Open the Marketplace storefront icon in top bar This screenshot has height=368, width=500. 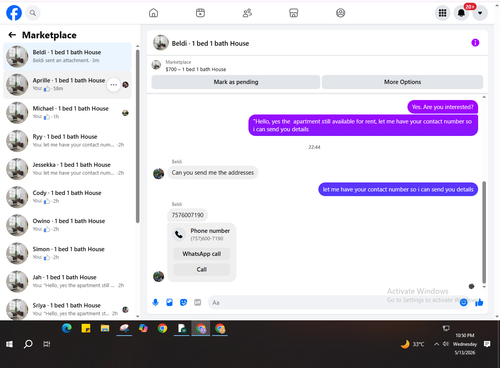[294, 13]
